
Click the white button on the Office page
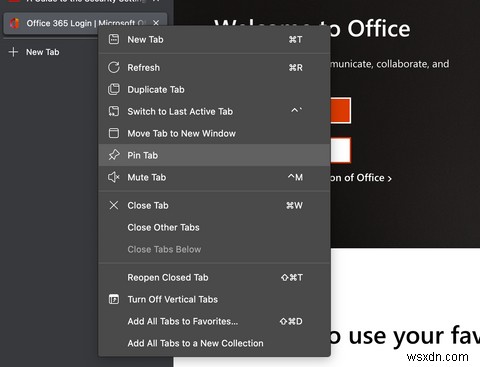[341, 150]
